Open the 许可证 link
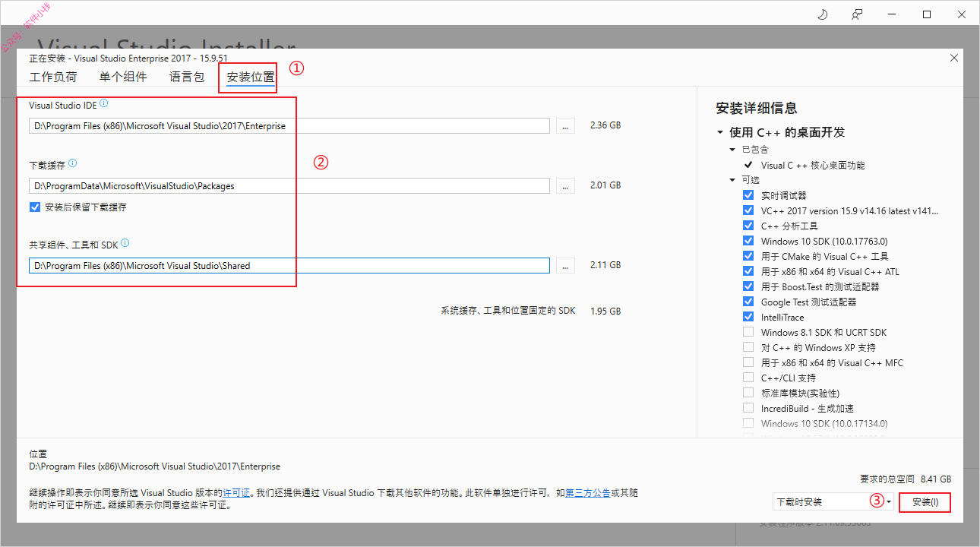Viewport: 980px width, 547px height. (x=236, y=493)
